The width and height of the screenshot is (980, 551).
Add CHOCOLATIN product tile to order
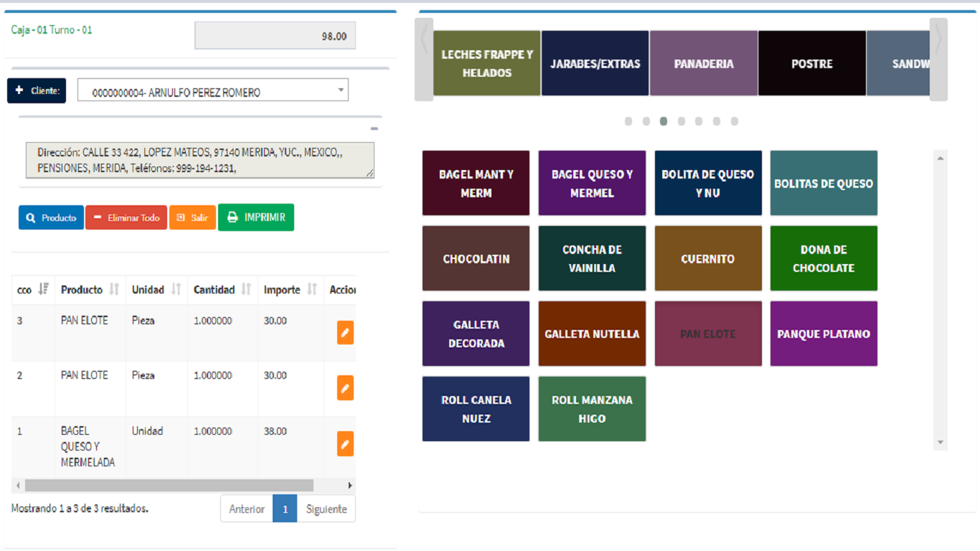pyautogui.click(x=476, y=258)
